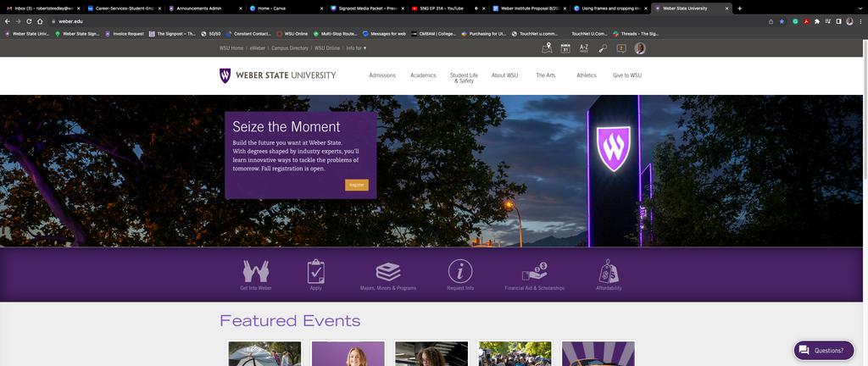868x366 pixels.
Task: Close the Announcements Admin tab
Action: click(241, 8)
